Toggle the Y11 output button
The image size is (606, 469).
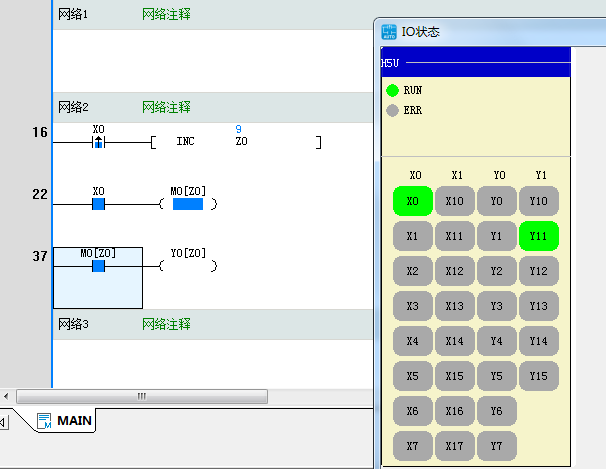[538, 236]
